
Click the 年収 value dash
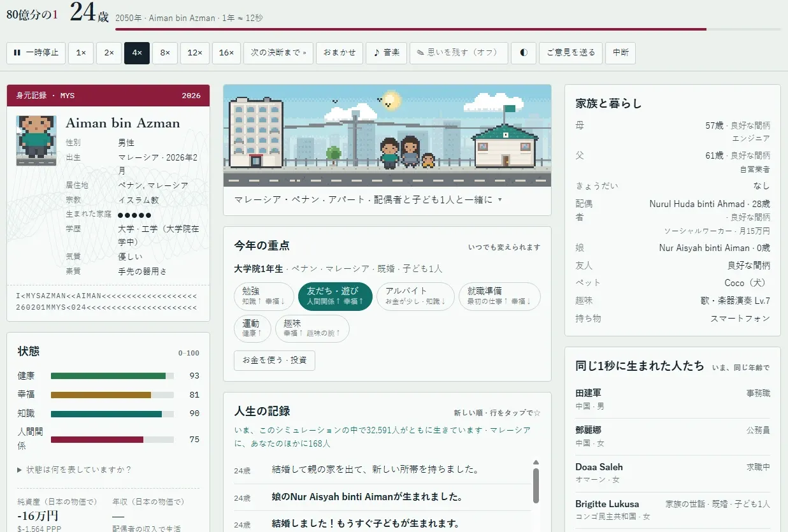[x=118, y=515]
